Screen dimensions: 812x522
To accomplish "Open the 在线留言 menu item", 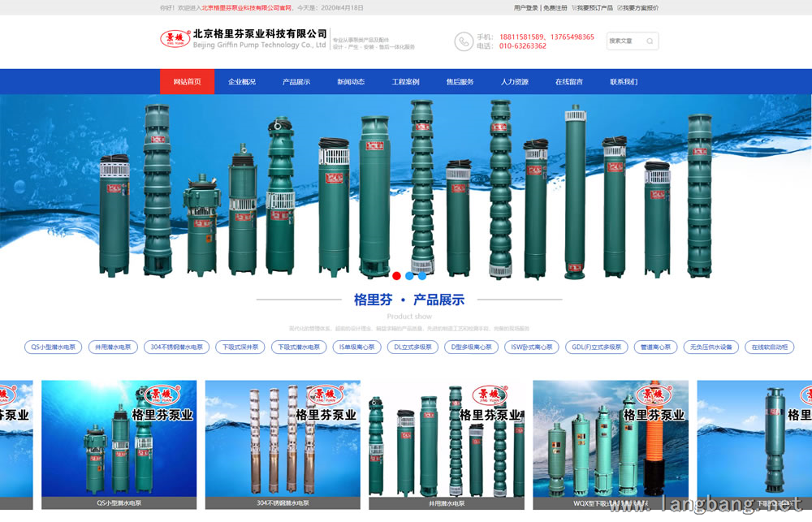I will coord(569,82).
